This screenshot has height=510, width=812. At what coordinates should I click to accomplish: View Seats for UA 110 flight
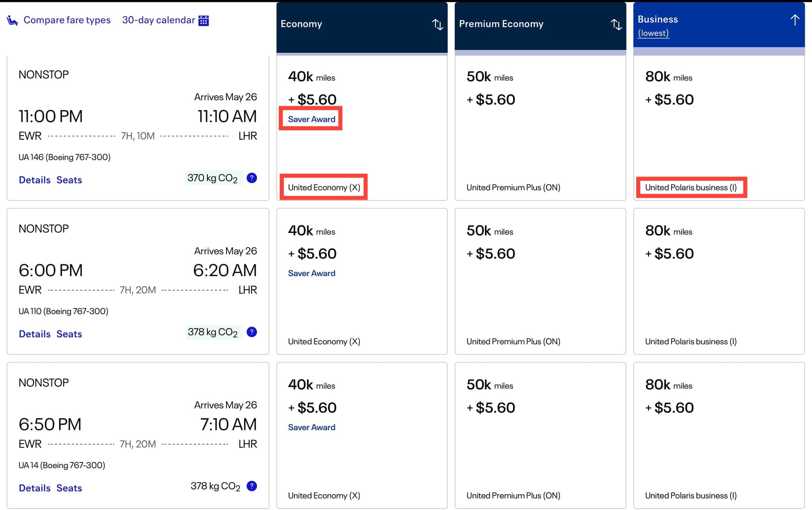tap(69, 334)
